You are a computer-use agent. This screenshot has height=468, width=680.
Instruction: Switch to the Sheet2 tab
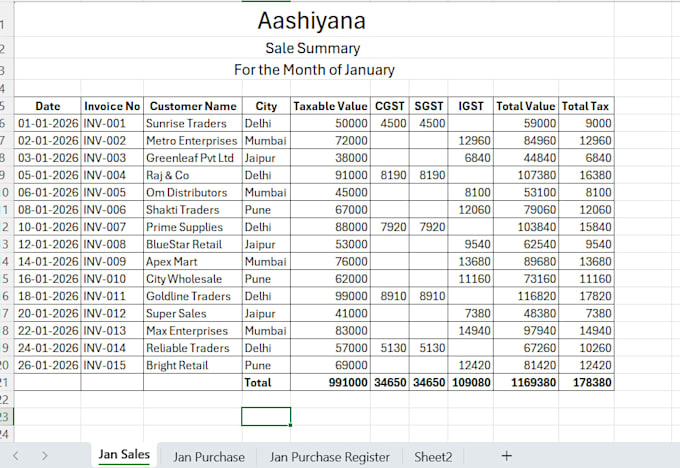[x=433, y=456]
